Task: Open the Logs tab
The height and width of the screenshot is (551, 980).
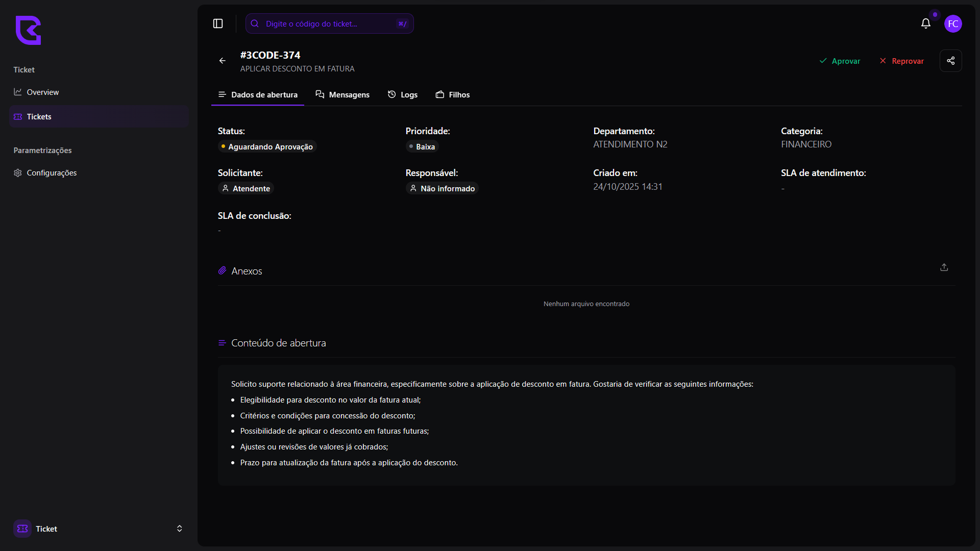Action: coord(403,95)
